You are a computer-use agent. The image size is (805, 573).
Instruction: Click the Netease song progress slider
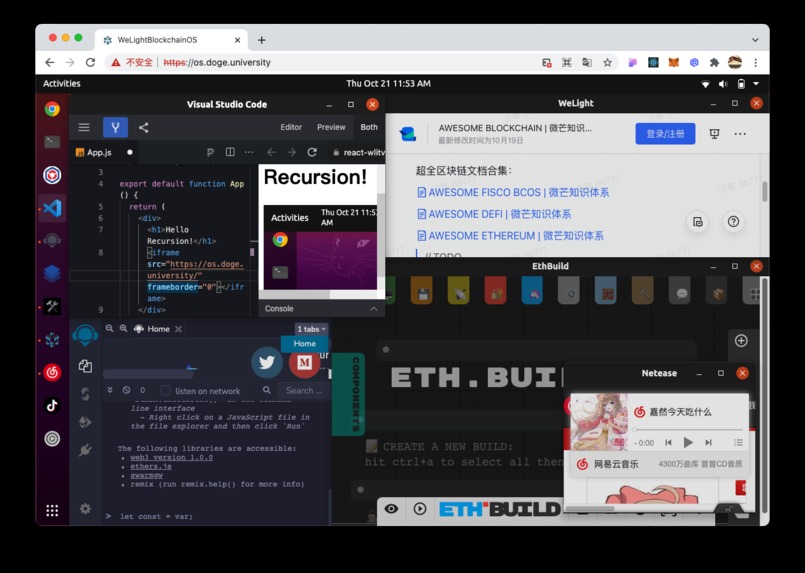click(x=688, y=429)
